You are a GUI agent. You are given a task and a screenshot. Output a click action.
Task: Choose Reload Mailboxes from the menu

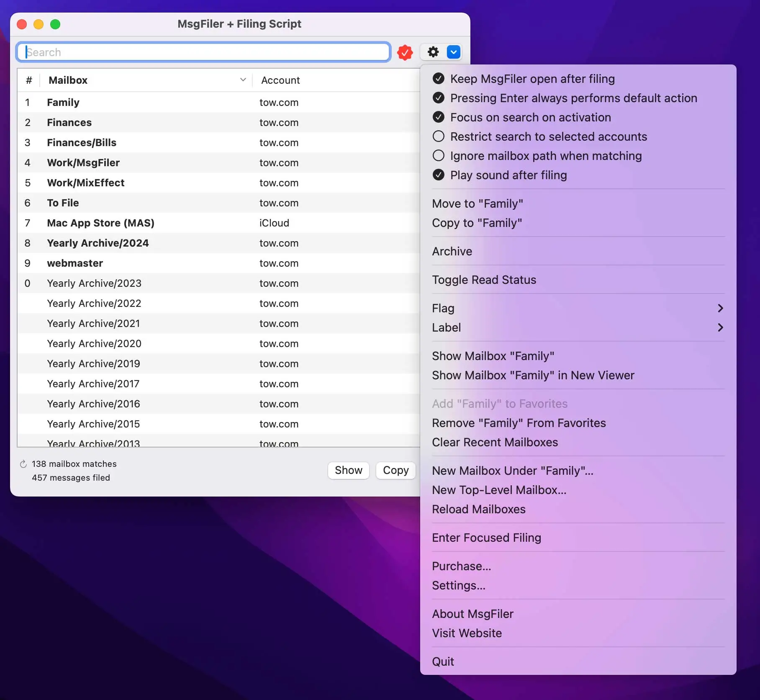pyautogui.click(x=479, y=509)
